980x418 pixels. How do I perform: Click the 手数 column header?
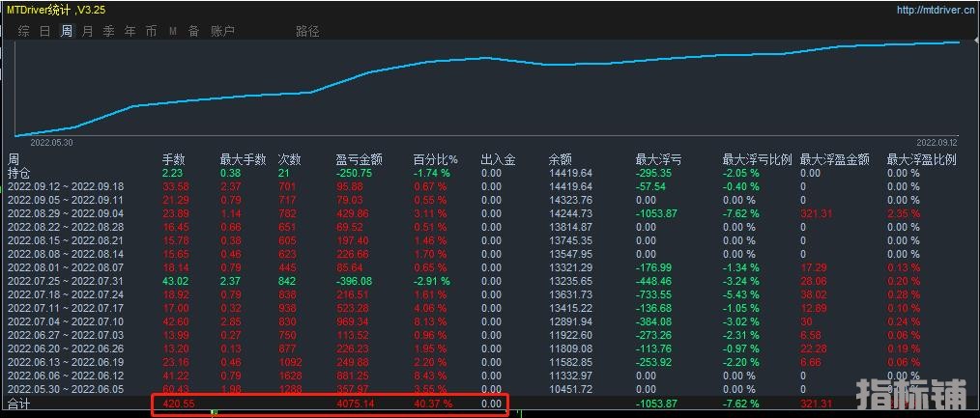pyautogui.click(x=174, y=159)
